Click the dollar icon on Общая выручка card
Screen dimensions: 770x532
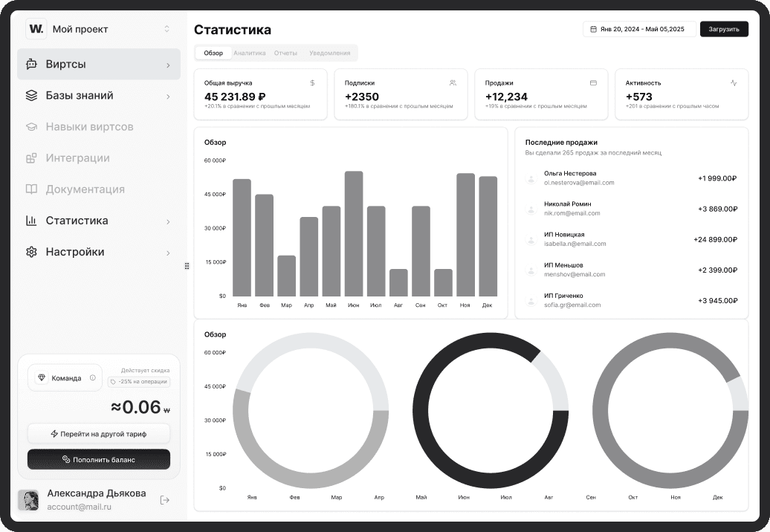[312, 83]
